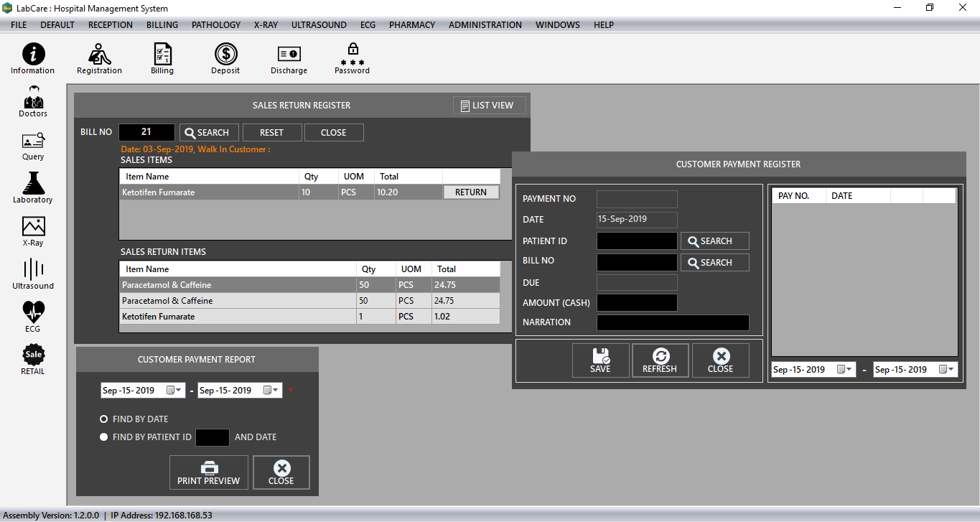Click SEARCH next to Bill No field
This screenshot has height=522, width=980.
[x=208, y=132]
